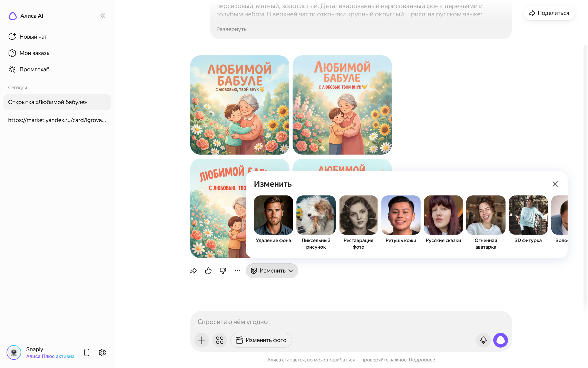Collapse the sidebar with double chevron icon
Viewport: 588px width, 368px height.
coord(103,16)
